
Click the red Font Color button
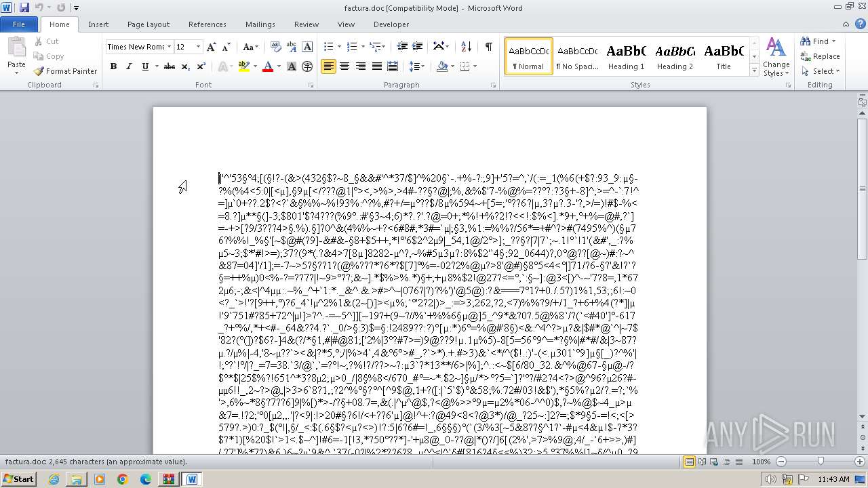(267, 66)
